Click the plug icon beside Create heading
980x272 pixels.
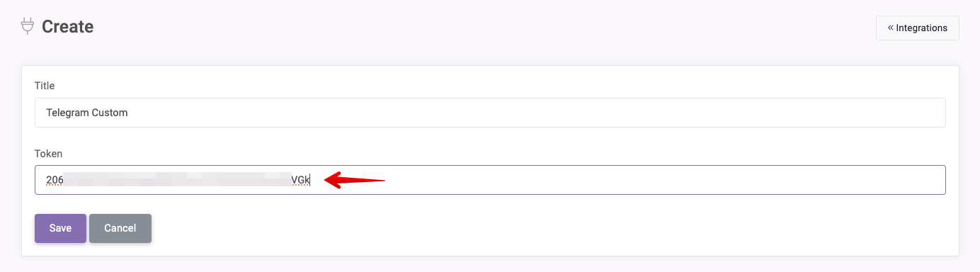(x=28, y=26)
